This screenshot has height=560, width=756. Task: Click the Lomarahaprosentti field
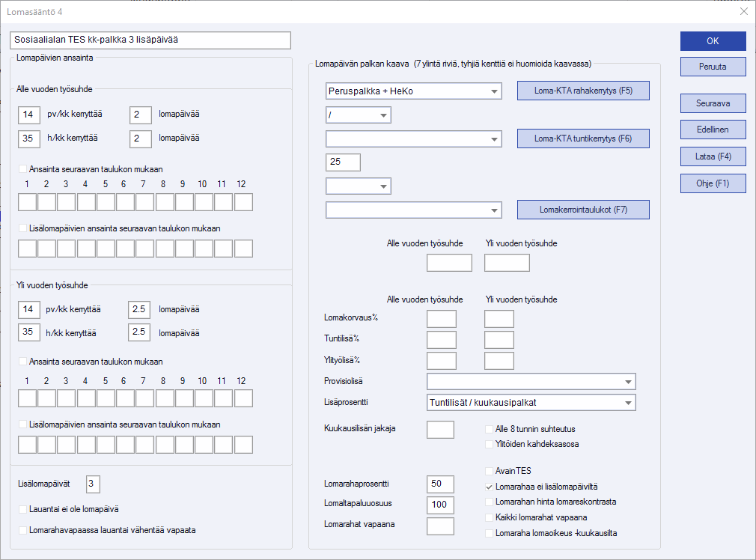[x=439, y=484]
